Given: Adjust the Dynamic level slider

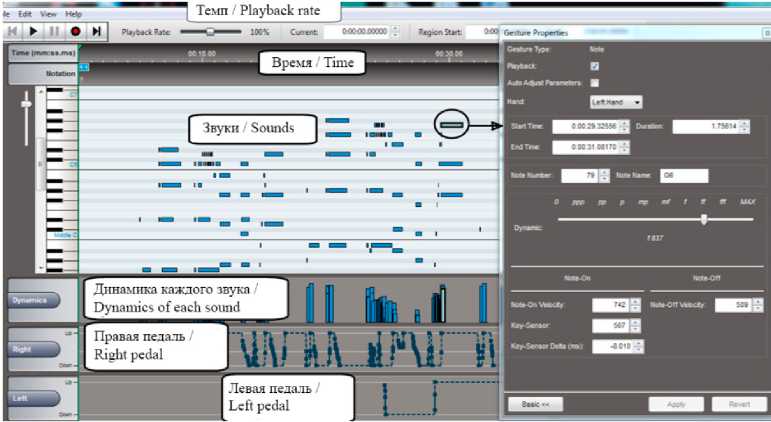Looking at the screenshot, I should 704,219.
